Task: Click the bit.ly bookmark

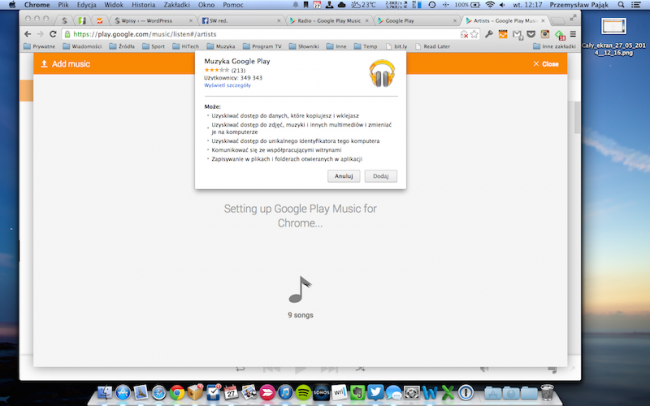Action: click(396, 46)
